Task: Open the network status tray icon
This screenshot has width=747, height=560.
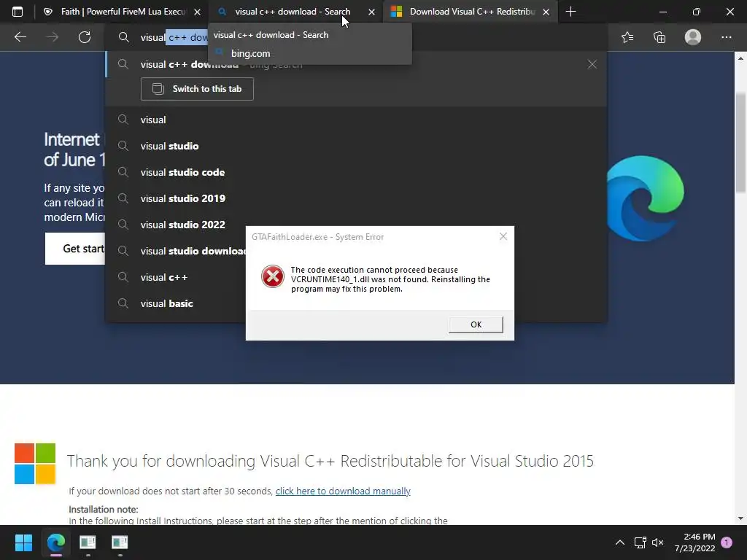Action: (x=640, y=542)
